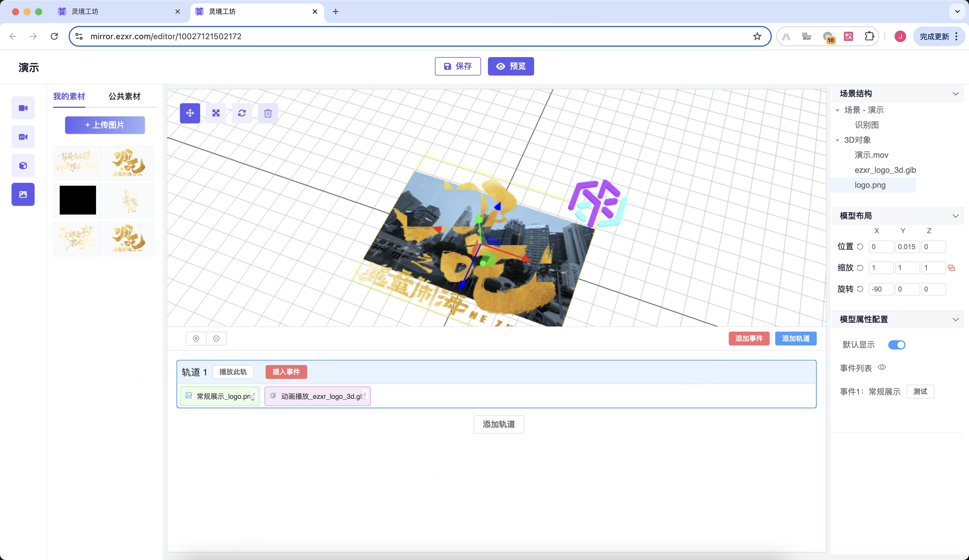Select the 识别图 tree item
The width and height of the screenshot is (969, 560).
pyautogui.click(x=867, y=125)
